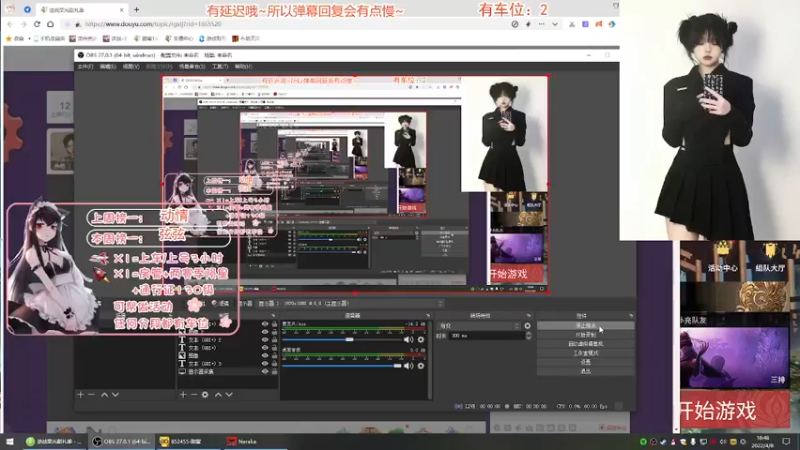Image resolution: width=800 pixels, height=450 pixels.
Task: Move scene up in Scenes panel
Action: (x=104, y=394)
